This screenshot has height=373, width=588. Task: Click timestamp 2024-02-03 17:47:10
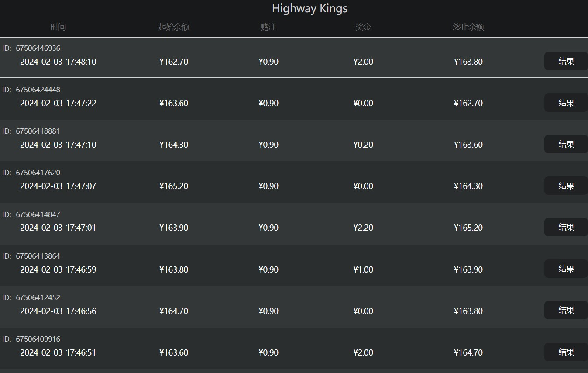58,145
